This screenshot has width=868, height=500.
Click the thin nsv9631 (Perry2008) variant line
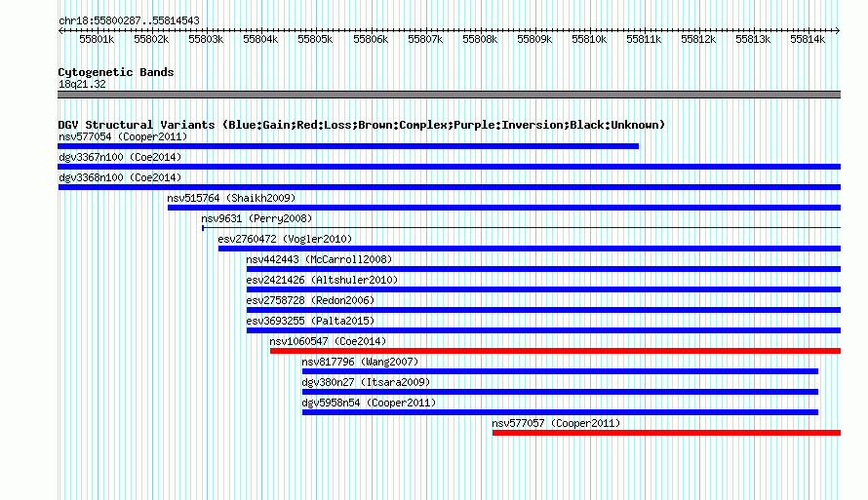522,228
